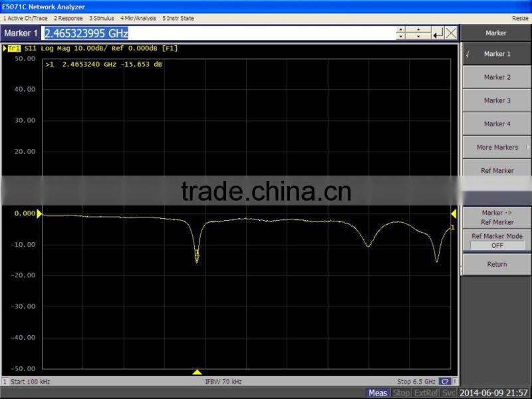The width and height of the screenshot is (532, 399).
Task: Increment marker value with large step up arrow
Action: (400, 30)
